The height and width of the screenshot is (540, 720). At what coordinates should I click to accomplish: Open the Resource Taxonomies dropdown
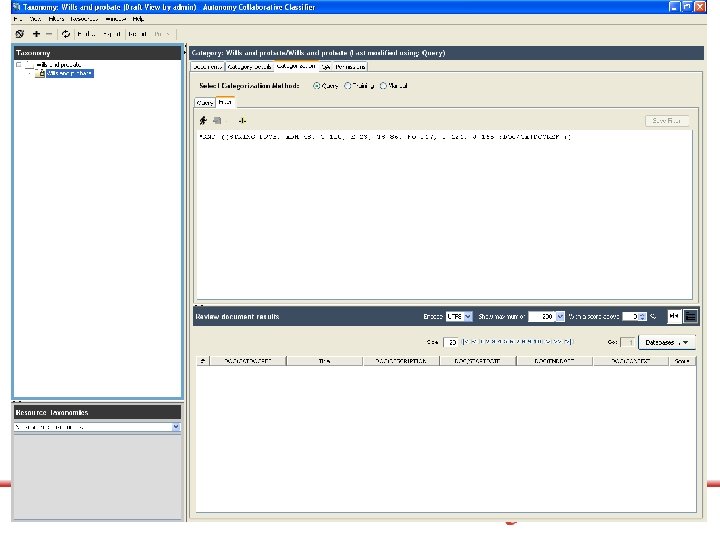pos(97,427)
